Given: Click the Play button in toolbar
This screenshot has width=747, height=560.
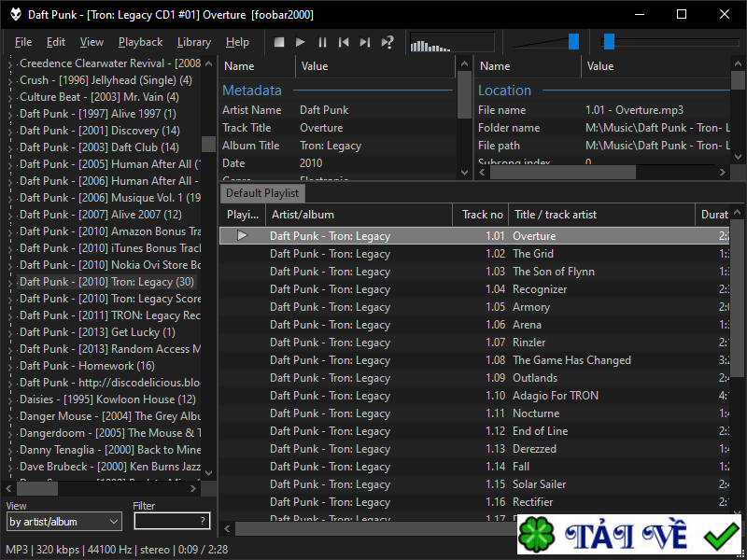Looking at the screenshot, I should pos(301,42).
